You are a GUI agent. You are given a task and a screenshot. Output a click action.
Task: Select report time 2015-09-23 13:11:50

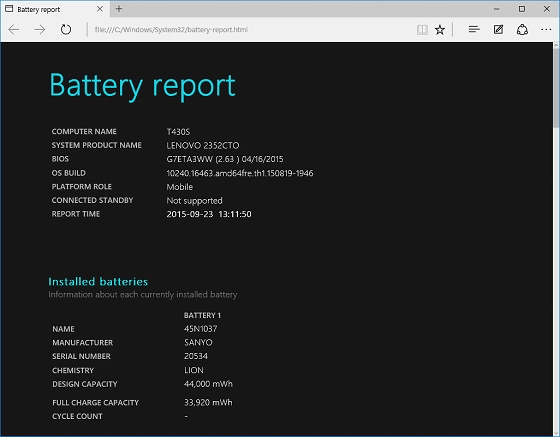pos(209,214)
